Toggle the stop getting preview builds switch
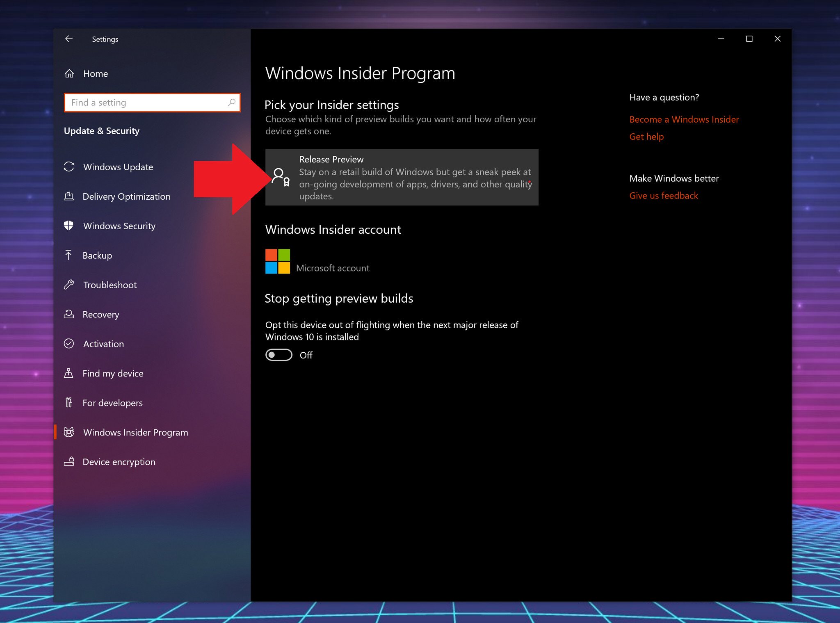The image size is (840, 623). tap(279, 355)
